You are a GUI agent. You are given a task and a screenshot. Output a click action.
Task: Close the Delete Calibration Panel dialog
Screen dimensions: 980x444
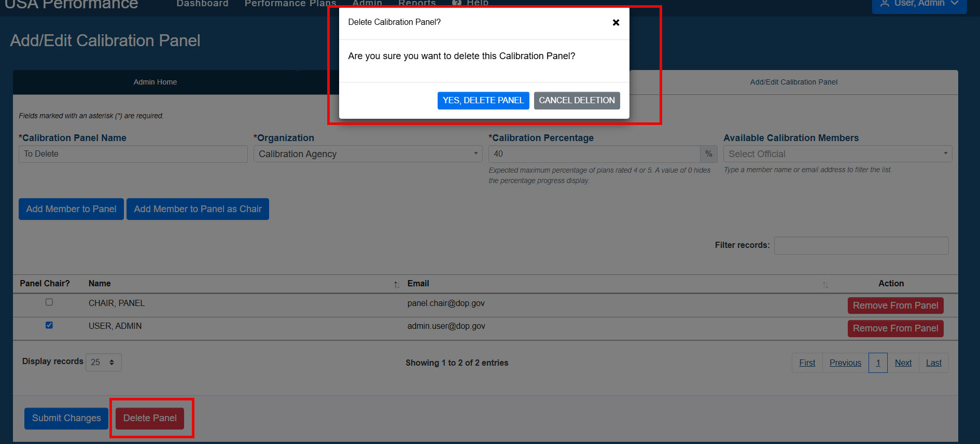click(x=616, y=22)
